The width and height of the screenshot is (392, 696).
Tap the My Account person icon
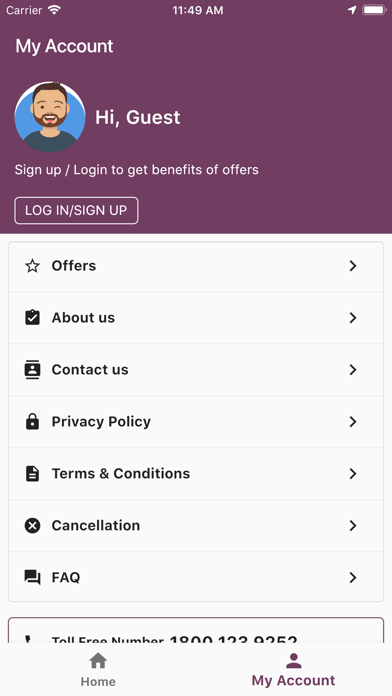pos(293,660)
